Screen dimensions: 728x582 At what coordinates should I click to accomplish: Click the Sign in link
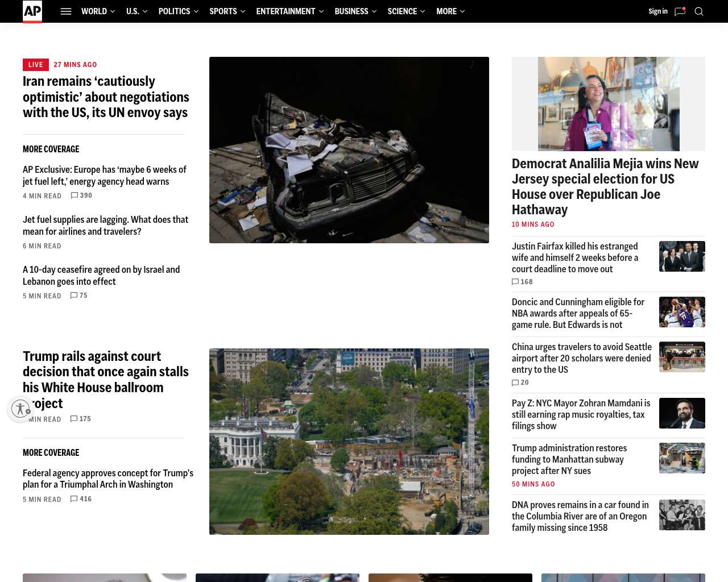tap(658, 11)
